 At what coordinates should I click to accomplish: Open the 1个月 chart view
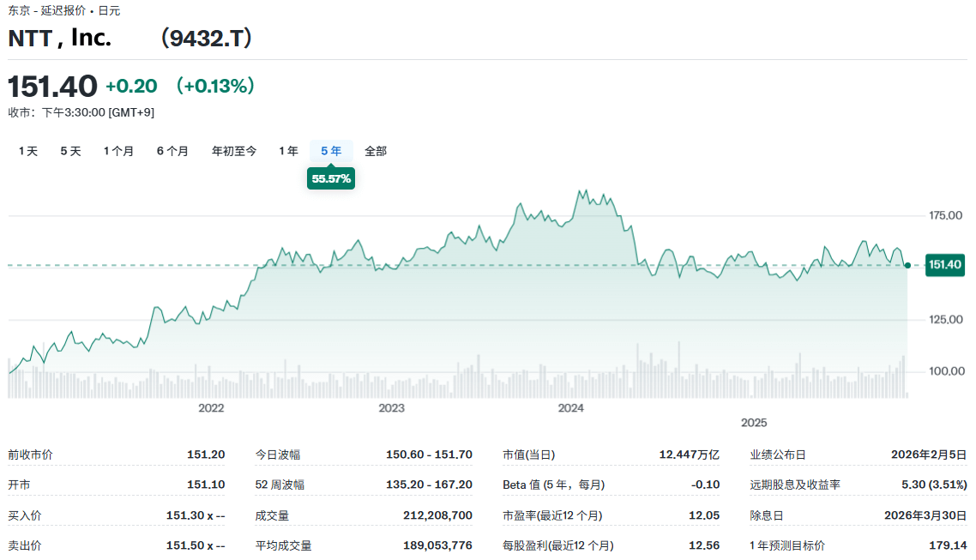119,150
